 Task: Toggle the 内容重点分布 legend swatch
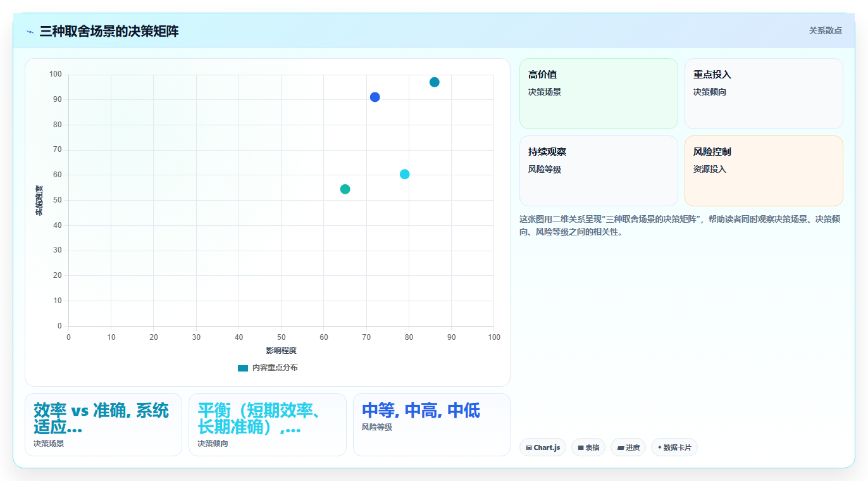pos(243,368)
